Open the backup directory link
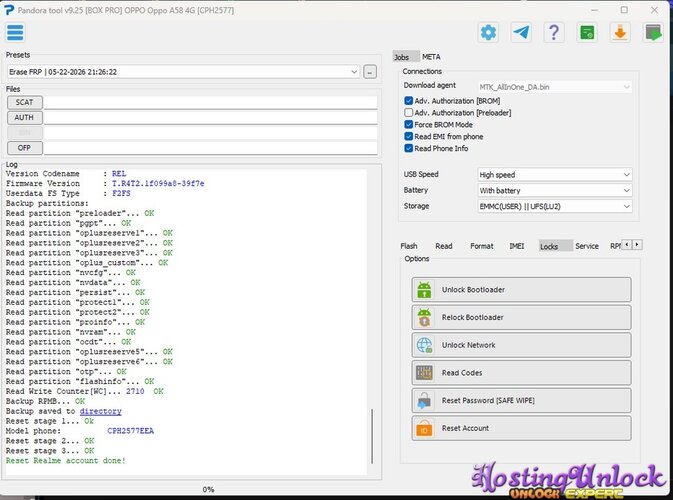 click(100, 411)
